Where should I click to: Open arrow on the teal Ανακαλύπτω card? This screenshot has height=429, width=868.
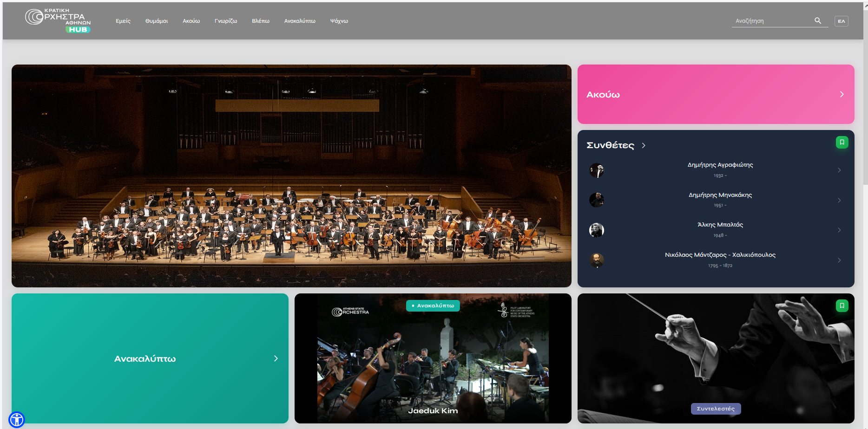[x=276, y=358]
